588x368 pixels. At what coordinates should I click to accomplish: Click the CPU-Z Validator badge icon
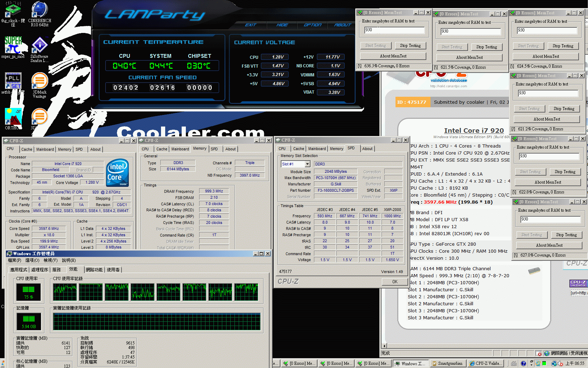(x=578, y=284)
